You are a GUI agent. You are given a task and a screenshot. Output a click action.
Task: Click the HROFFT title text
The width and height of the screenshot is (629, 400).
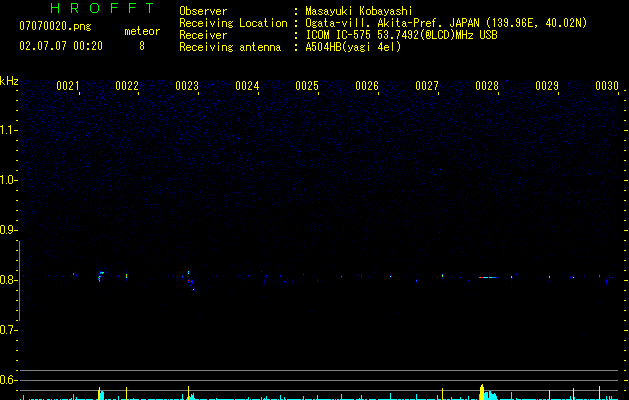point(102,8)
